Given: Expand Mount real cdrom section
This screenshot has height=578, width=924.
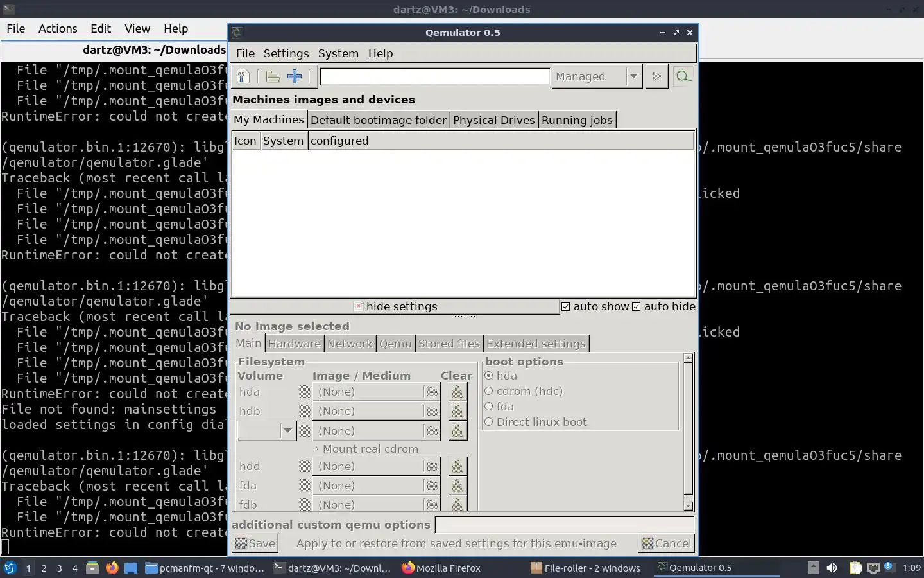Looking at the screenshot, I should click(x=366, y=449).
